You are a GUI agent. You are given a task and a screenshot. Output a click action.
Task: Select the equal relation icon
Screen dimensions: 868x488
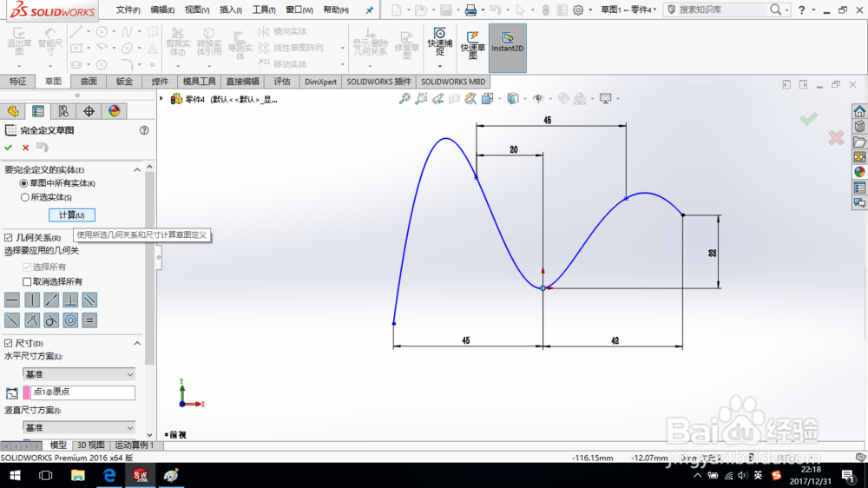point(89,320)
